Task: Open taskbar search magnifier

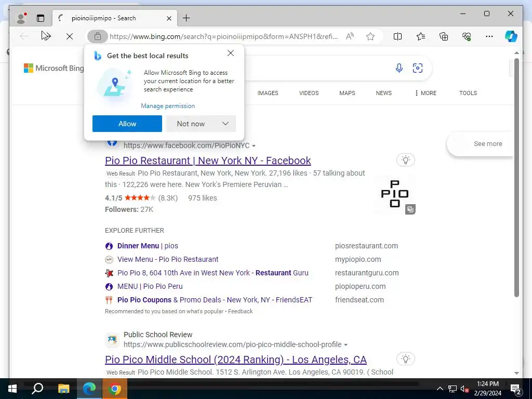Action: pos(37,389)
